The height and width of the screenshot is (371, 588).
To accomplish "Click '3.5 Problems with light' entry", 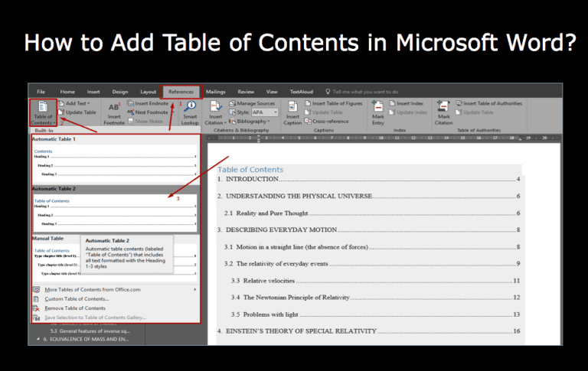I will (376, 314).
